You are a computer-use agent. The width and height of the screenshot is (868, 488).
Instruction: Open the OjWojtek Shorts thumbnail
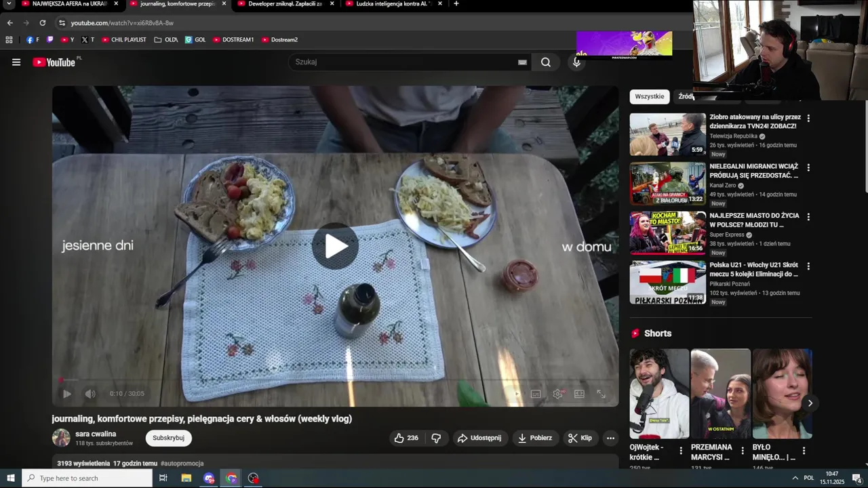click(659, 394)
